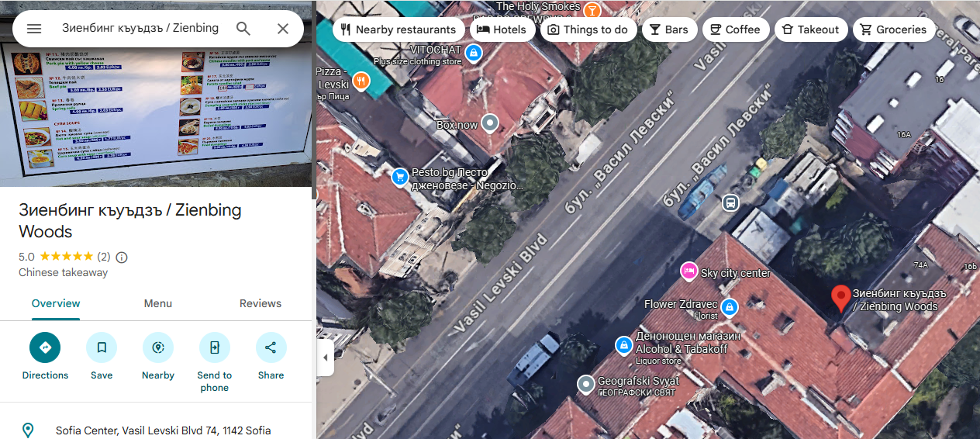Click the VITOCHAT shopping marker

(474, 53)
